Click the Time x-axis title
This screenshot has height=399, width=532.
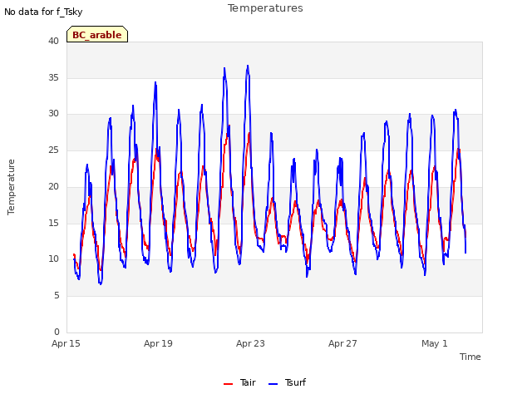470,357
